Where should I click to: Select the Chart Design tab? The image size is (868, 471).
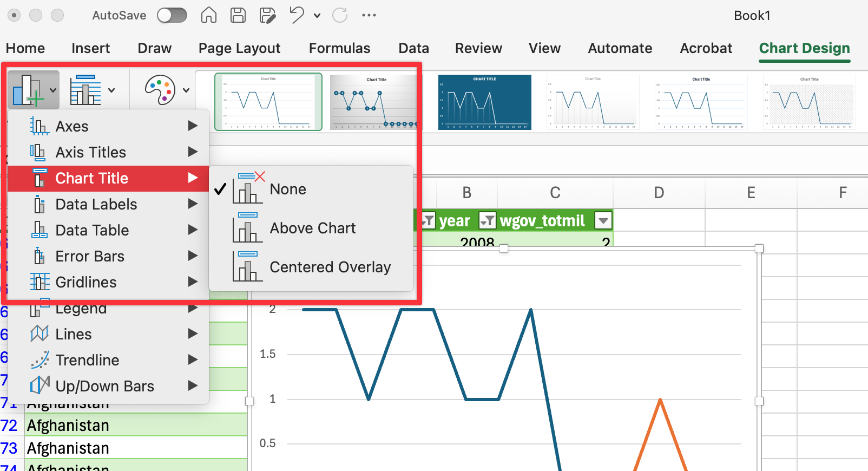pyautogui.click(x=804, y=48)
